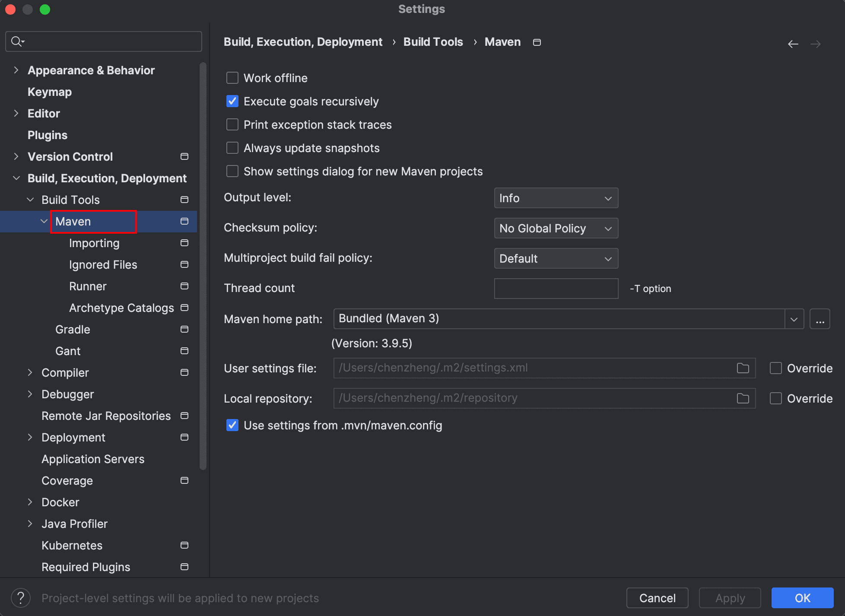The height and width of the screenshot is (616, 845).
Task: Open help via the question mark icon
Action: [21, 598]
